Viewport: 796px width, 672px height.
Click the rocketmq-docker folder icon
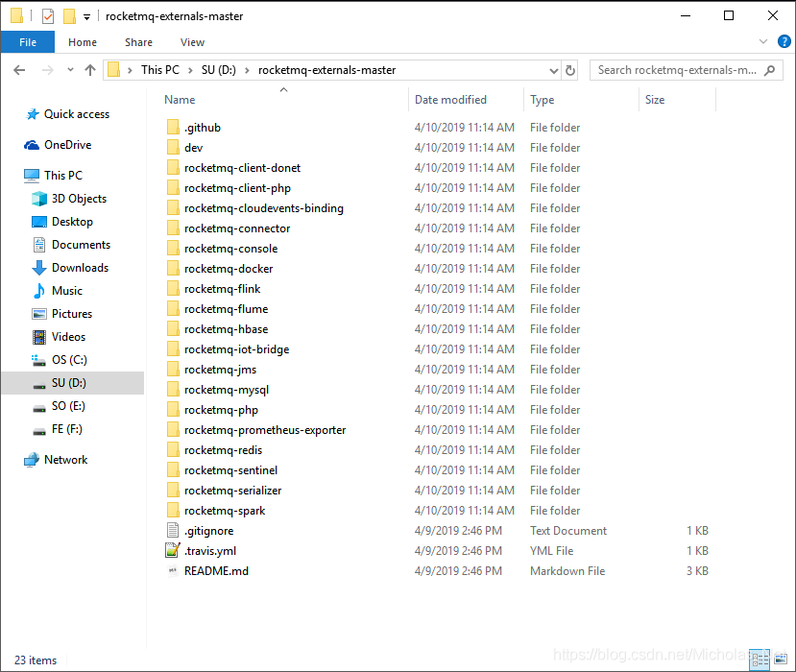coord(173,269)
